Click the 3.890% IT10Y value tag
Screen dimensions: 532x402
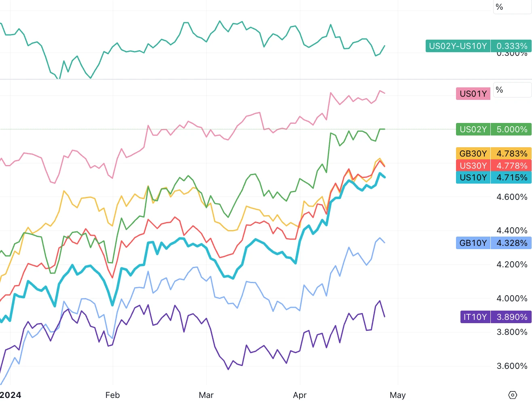[511, 317]
